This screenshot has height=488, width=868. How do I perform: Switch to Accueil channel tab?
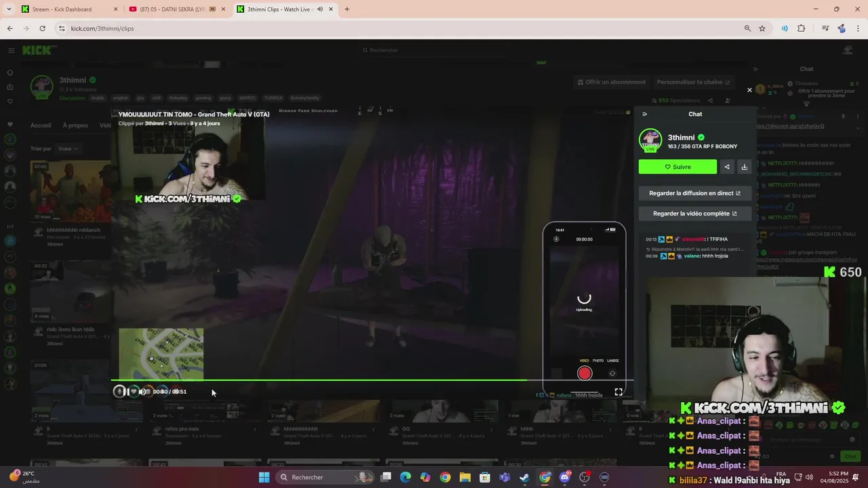41,125
